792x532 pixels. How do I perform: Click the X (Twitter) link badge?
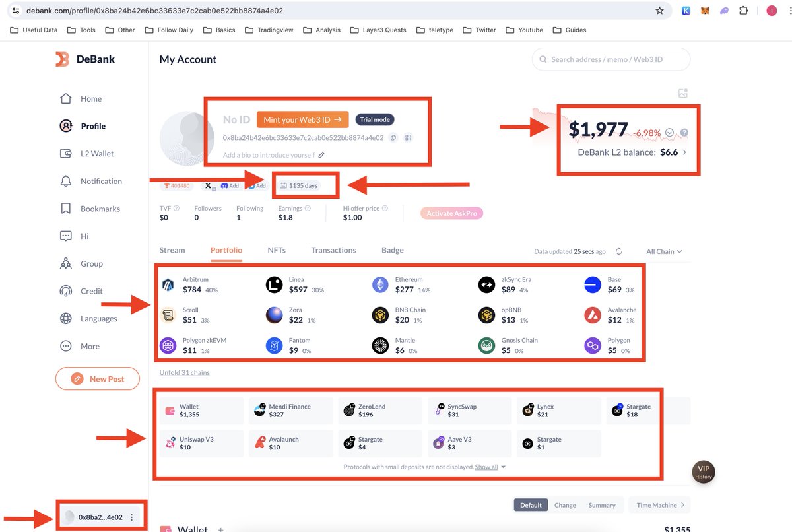point(209,186)
